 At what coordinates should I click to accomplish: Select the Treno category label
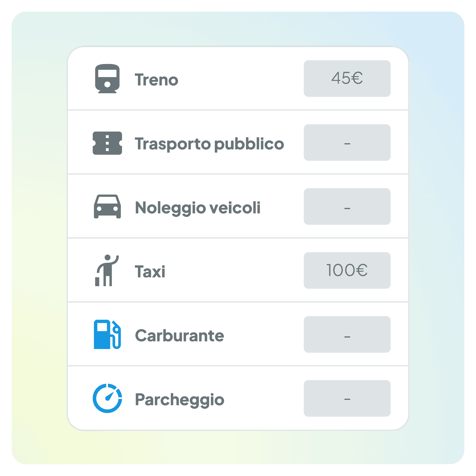(157, 80)
